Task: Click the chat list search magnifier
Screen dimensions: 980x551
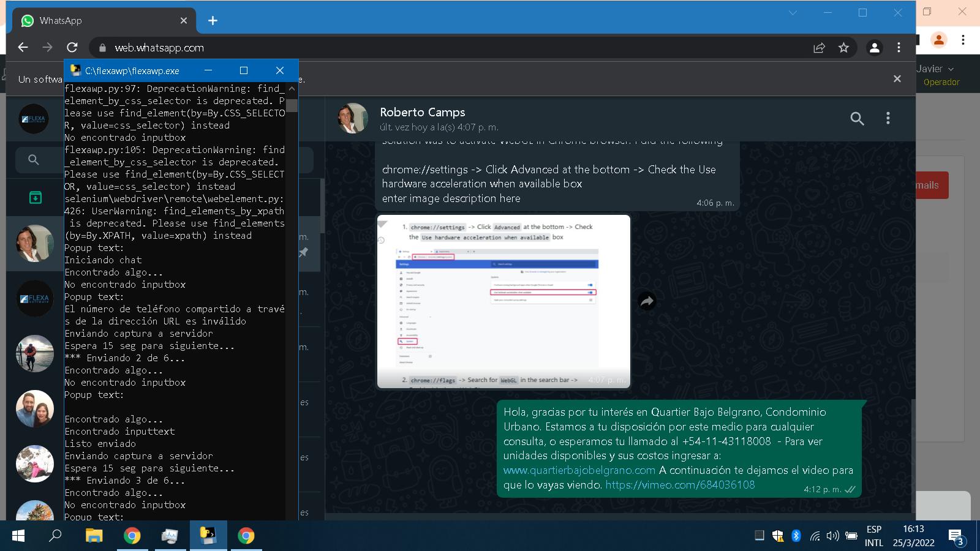Action: coord(34,160)
